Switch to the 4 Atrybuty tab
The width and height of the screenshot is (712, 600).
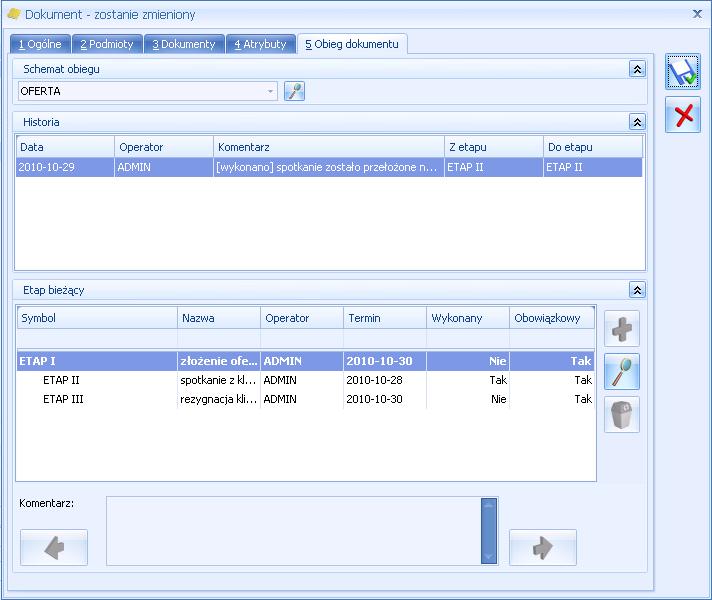pyautogui.click(x=261, y=45)
